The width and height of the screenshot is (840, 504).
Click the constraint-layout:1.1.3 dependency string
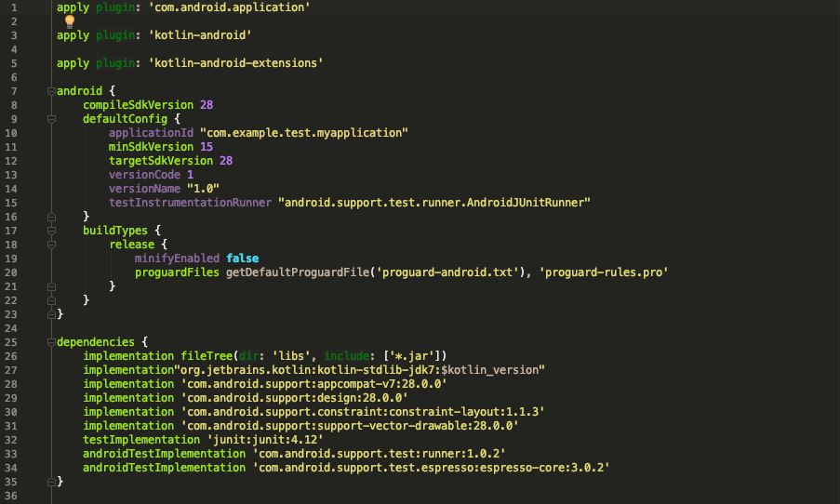tap(363, 412)
